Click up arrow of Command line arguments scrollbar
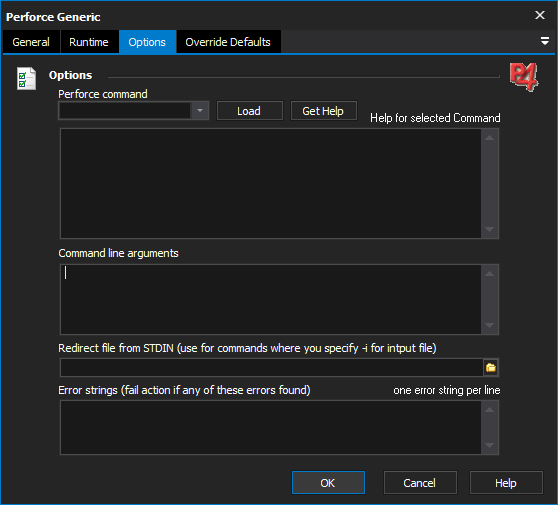Viewport: 558px width, 505px height. click(x=490, y=274)
